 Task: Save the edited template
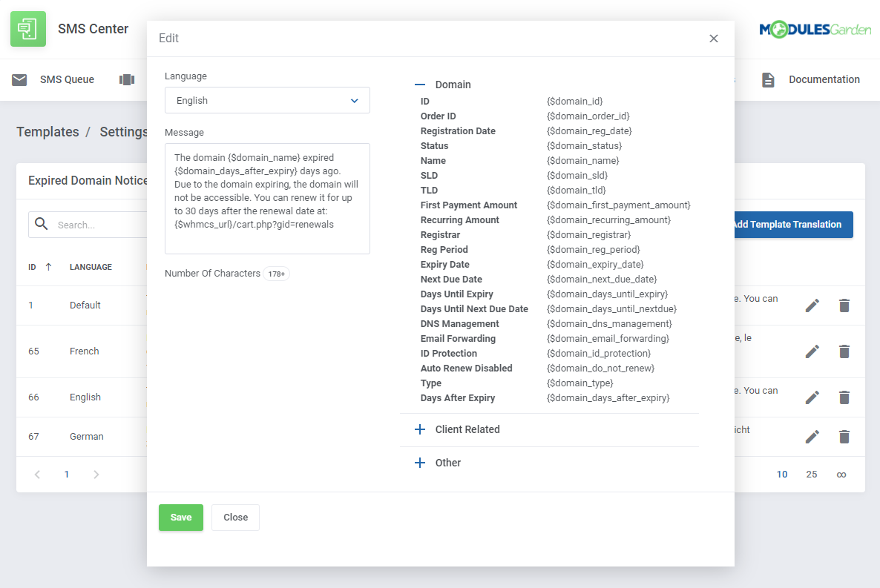(180, 518)
